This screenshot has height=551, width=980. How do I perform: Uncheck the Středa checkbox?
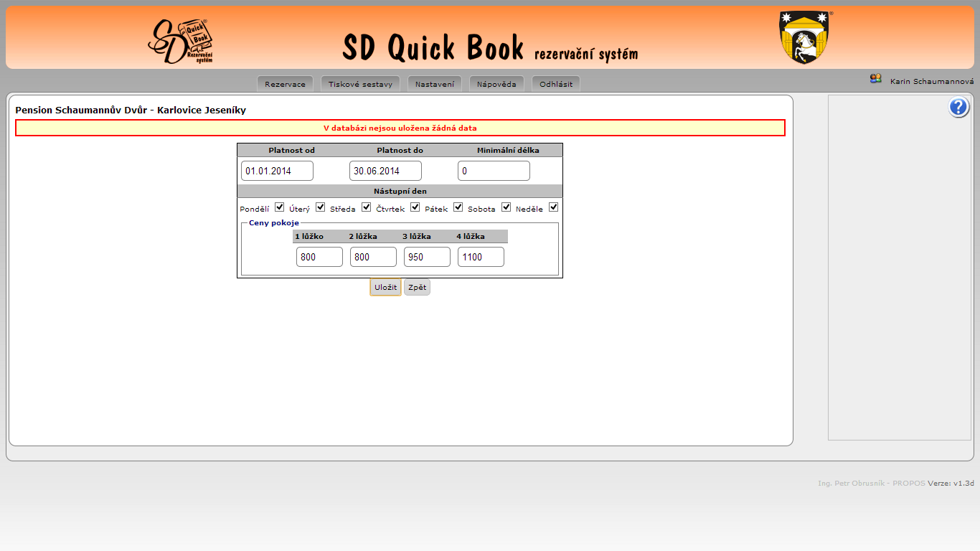(366, 207)
